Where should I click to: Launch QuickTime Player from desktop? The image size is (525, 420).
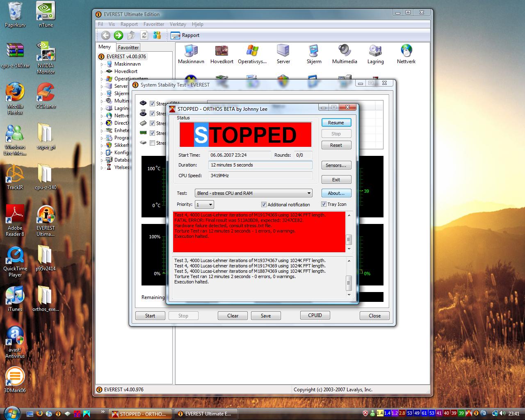pos(15,261)
